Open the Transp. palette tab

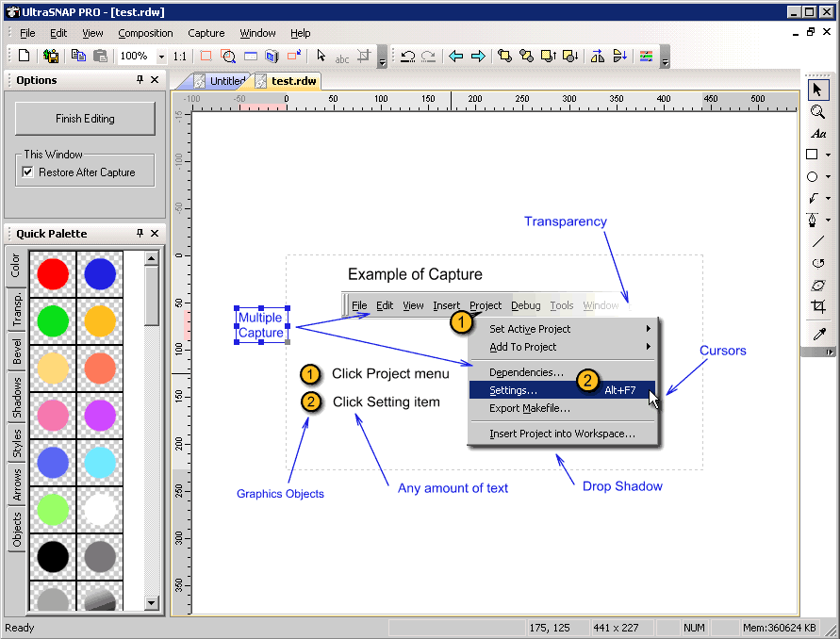[16, 309]
